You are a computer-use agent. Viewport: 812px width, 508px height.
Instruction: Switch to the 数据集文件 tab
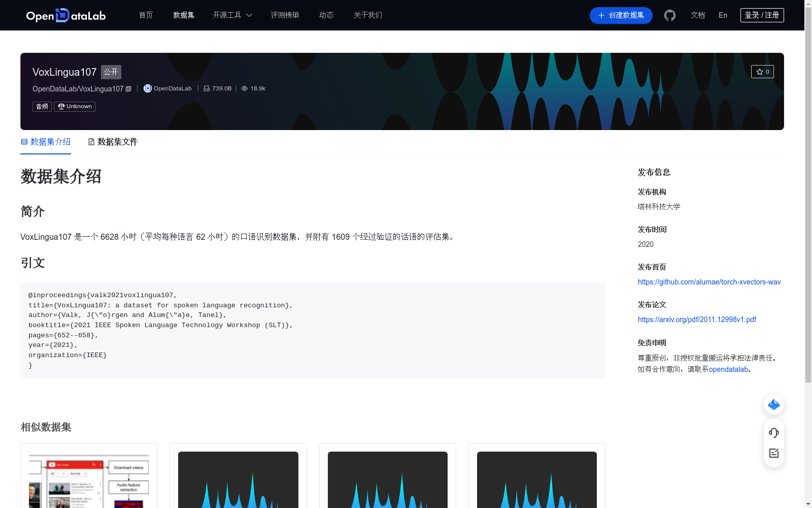113,142
